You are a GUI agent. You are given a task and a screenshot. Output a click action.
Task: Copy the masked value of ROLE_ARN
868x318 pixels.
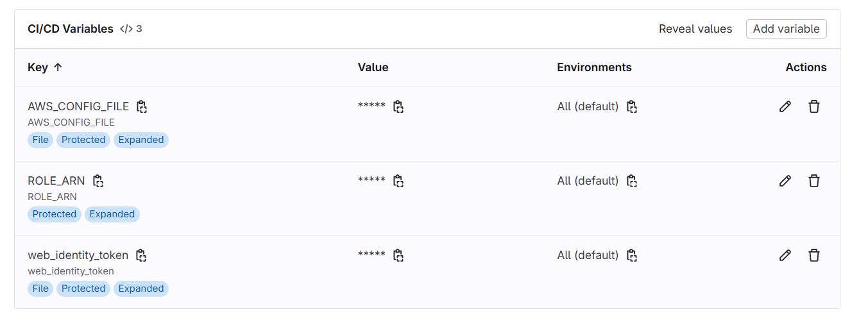(398, 181)
